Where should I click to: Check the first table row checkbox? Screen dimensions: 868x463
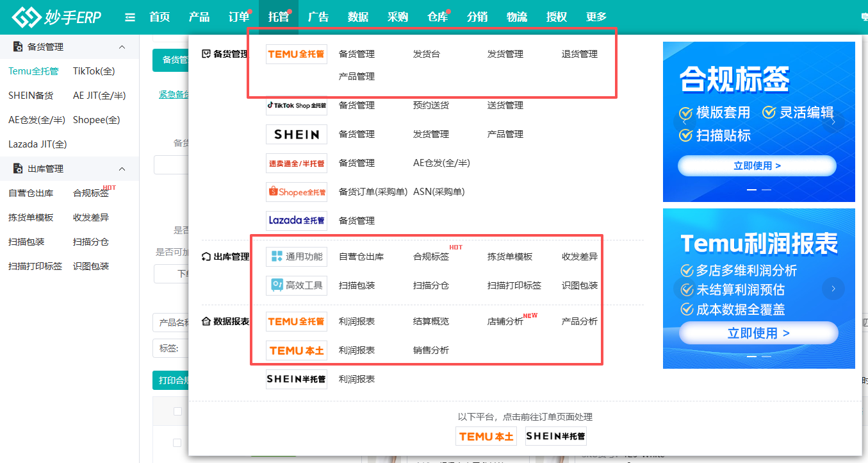pyautogui.click(x=177, y=442)
